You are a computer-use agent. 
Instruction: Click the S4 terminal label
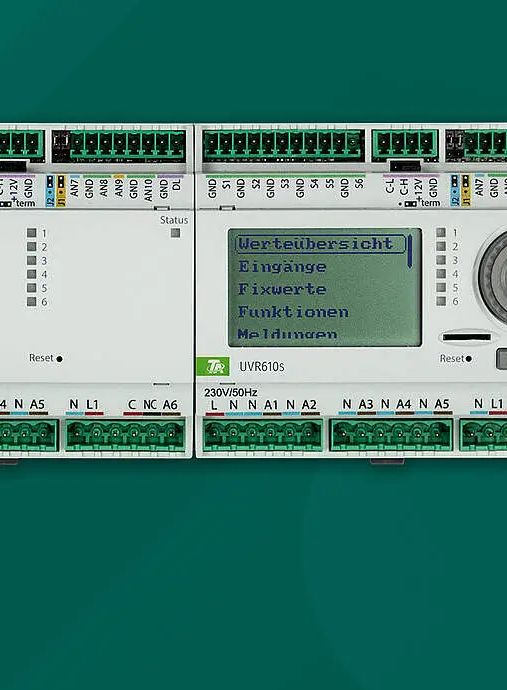pos(314,185)
